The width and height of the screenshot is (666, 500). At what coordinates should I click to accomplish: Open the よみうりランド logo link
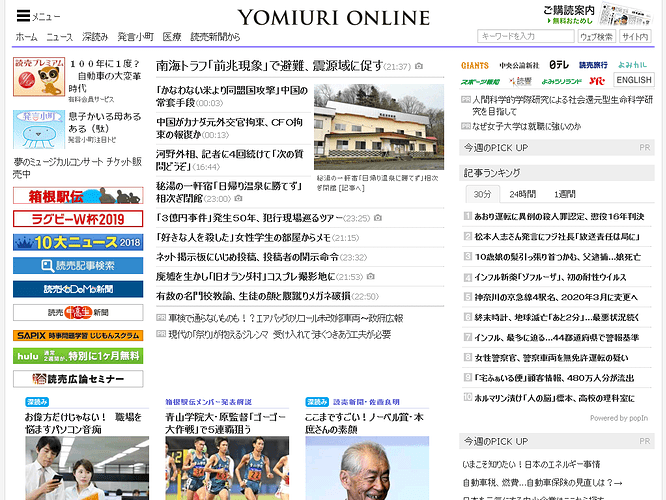pos(561,81)
